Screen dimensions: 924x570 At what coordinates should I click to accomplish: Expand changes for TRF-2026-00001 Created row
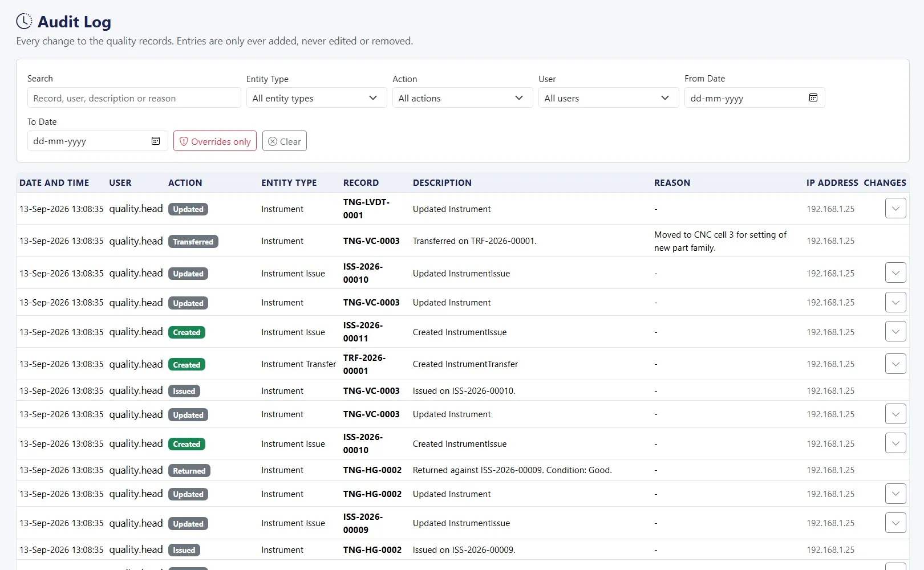pos(895,364)
